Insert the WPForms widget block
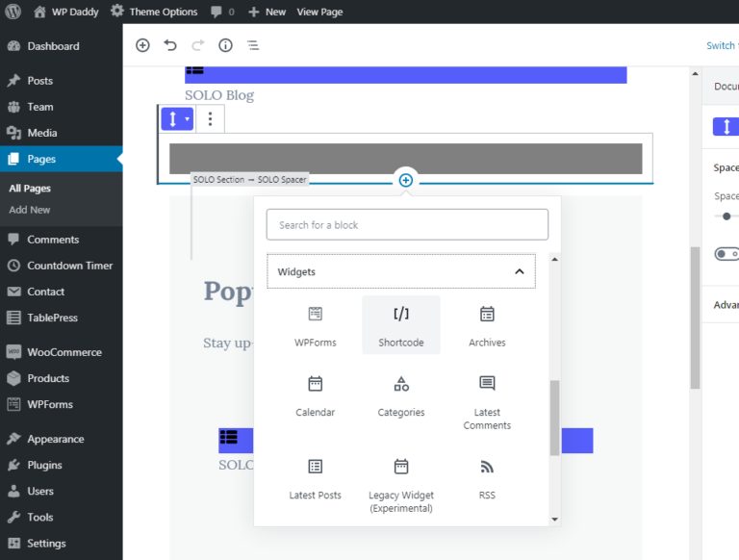The image size is (739, 560). (315, 324)
